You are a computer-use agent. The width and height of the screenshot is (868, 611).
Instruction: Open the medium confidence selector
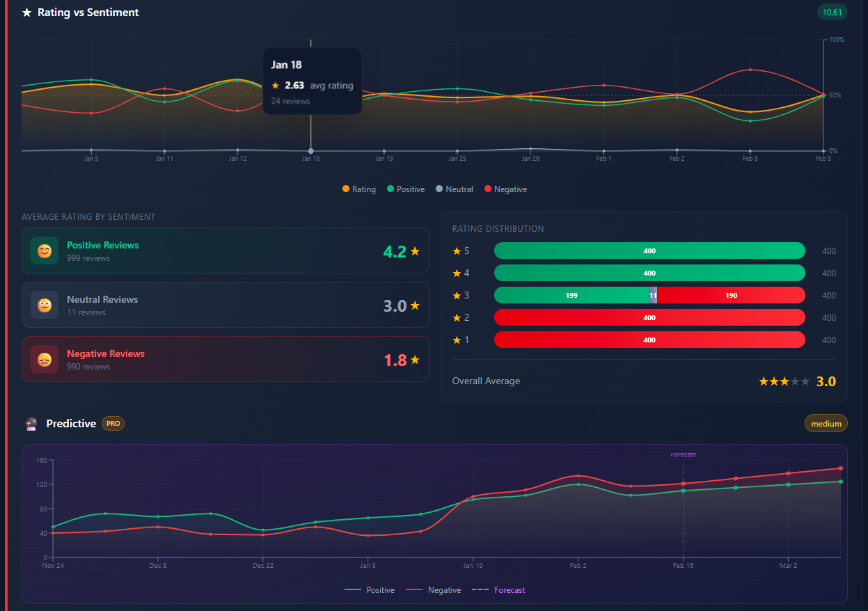[x=826, y=423]
